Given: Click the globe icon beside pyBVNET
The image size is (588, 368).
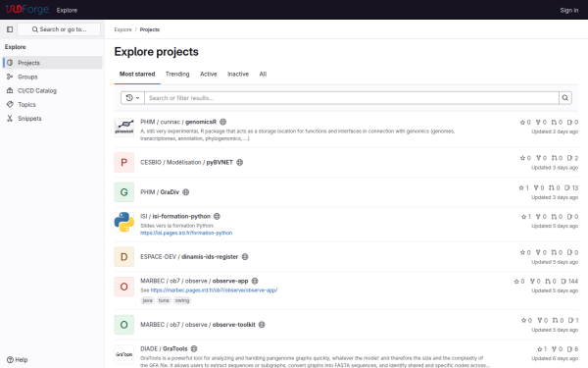Looking at the screenshot, I should pyautogui.click(x=240, y=162).
